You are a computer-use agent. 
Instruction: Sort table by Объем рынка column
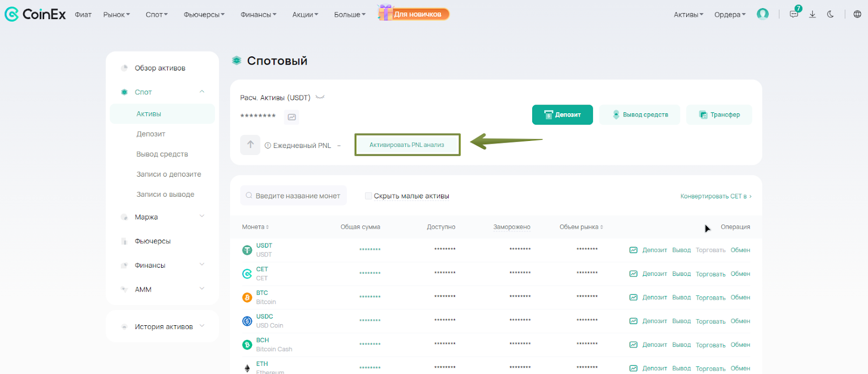pos(582,227)
